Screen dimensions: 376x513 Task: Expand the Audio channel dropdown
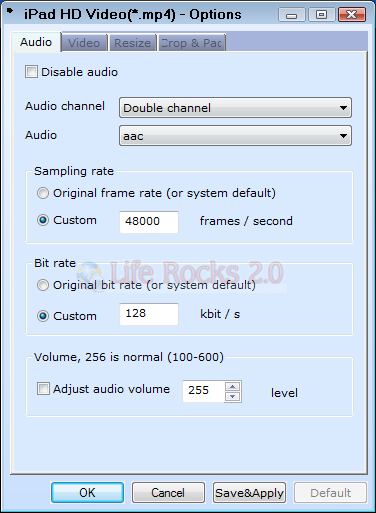(x=235, y=108)
